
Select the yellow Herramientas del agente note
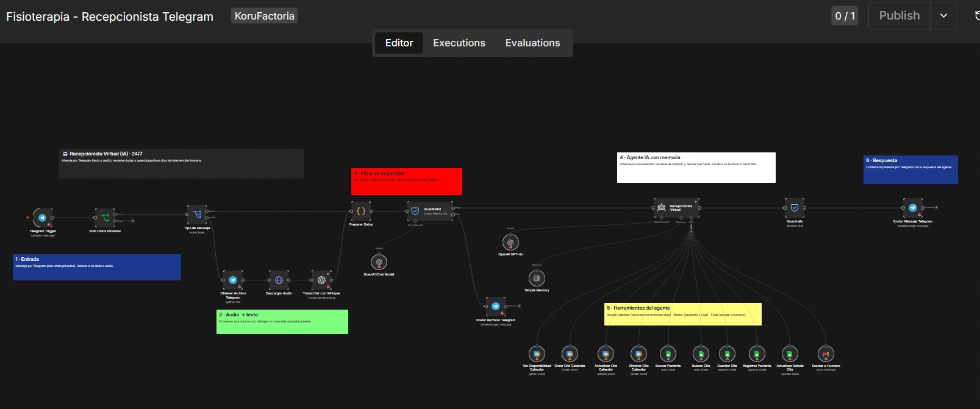pos(683,314)
